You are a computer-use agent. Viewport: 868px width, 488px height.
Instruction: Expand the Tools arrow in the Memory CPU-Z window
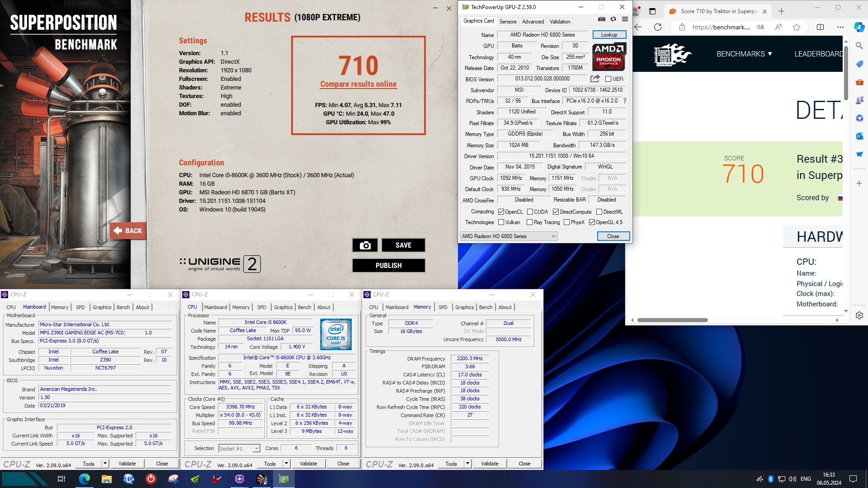[x=467, y=464]
